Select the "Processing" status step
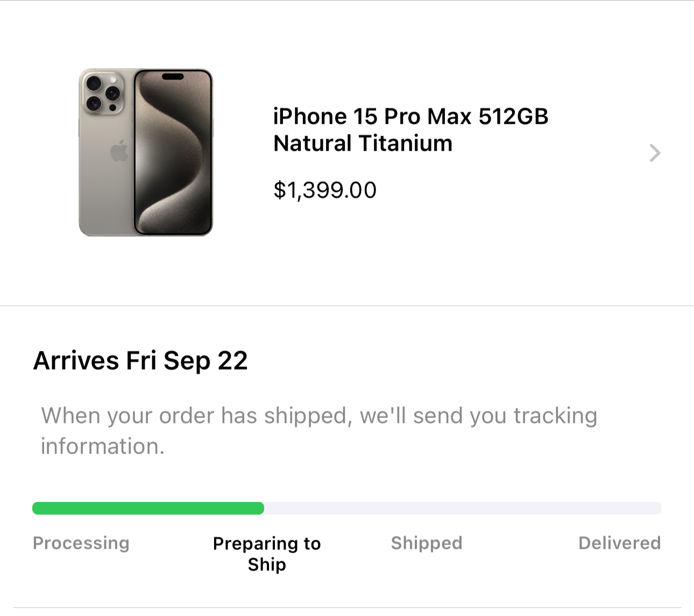Screen dimensions: 694x616 [81, 543]
